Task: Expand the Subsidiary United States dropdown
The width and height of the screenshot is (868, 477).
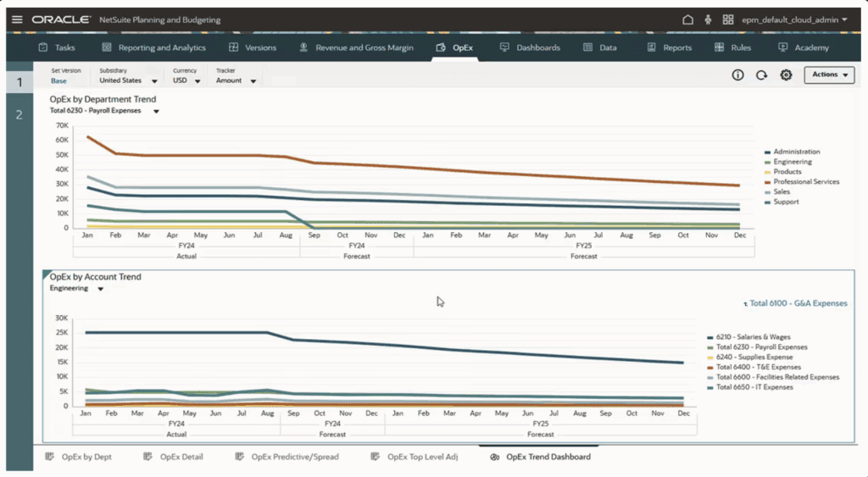Action: (x=129, y=80)
